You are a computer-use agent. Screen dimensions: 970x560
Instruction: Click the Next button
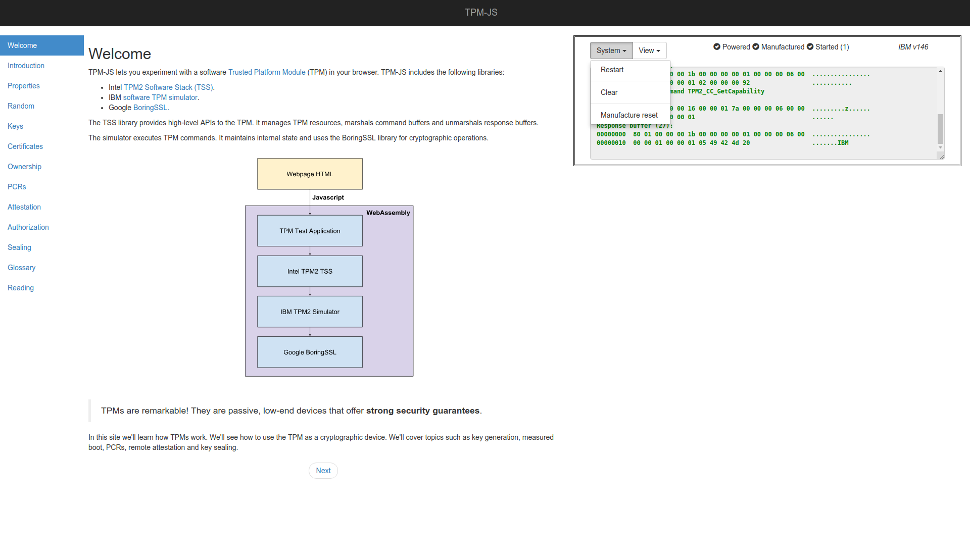323,471
